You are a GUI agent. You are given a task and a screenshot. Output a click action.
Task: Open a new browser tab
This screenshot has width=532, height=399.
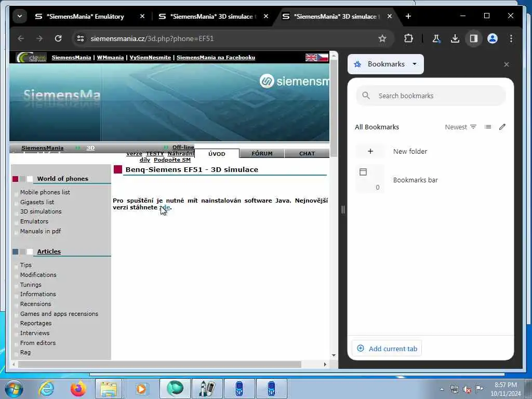pos(408,16)
